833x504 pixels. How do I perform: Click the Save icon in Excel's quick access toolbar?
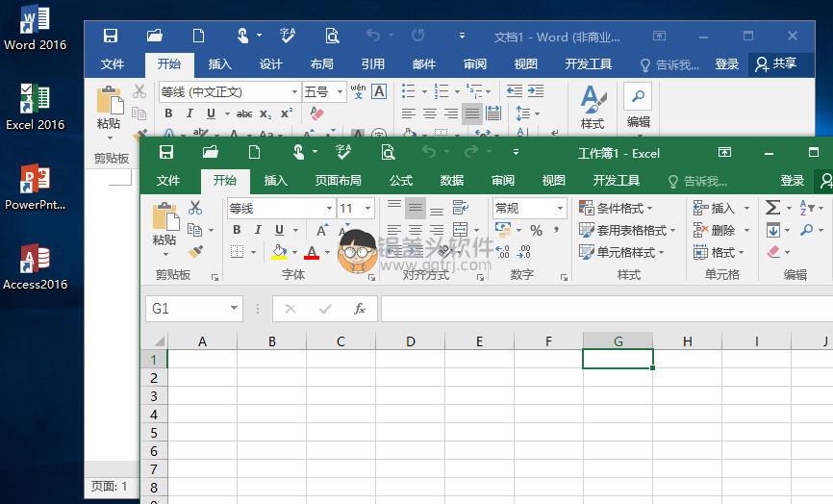coord(166,152)
